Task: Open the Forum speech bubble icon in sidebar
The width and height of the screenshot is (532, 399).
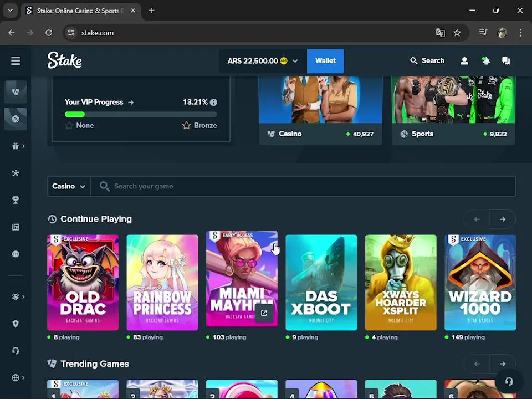Action: point(16,254)
